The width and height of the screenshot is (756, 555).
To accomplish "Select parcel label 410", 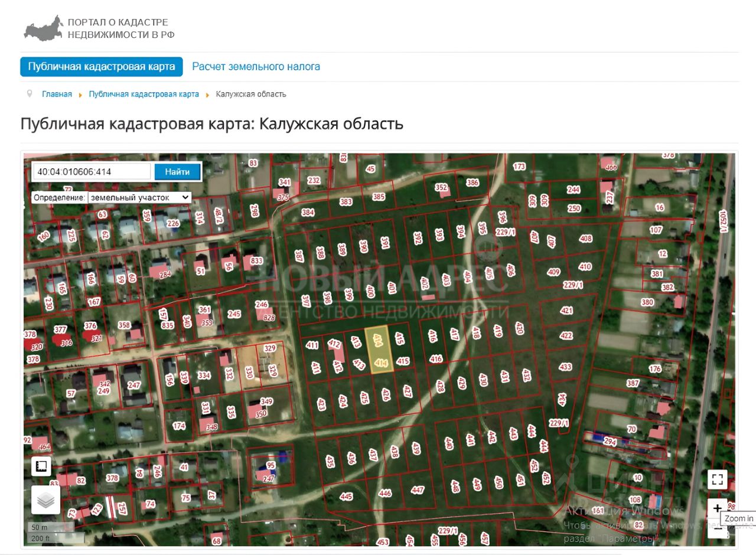I will (x=585, y=267).
